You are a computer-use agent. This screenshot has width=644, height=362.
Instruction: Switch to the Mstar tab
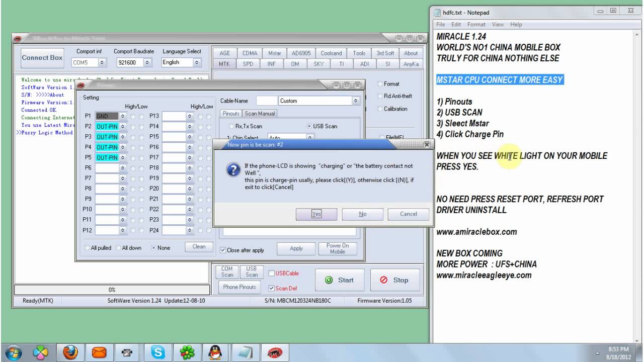[x=274, y=53]
